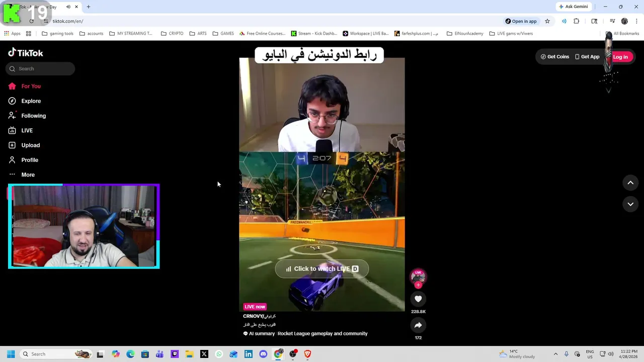Image resolution: width=644 pixels, height=362 pixels.
Task: Open a new Chrome tab
Action: (89, 7)
